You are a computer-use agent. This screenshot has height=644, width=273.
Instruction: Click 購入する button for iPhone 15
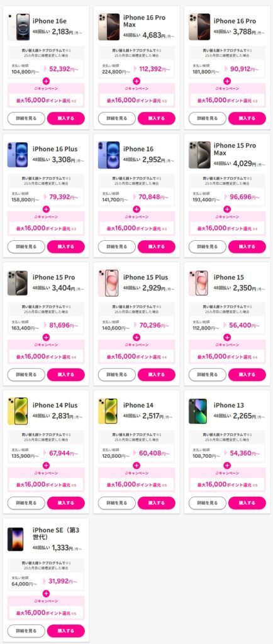pyautogui.click(x=247, y=375)
